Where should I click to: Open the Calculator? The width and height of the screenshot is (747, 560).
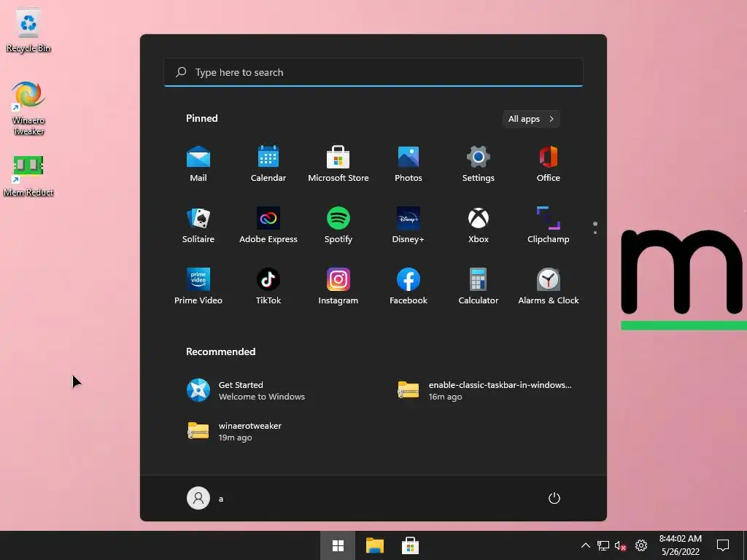pos(479,286)
